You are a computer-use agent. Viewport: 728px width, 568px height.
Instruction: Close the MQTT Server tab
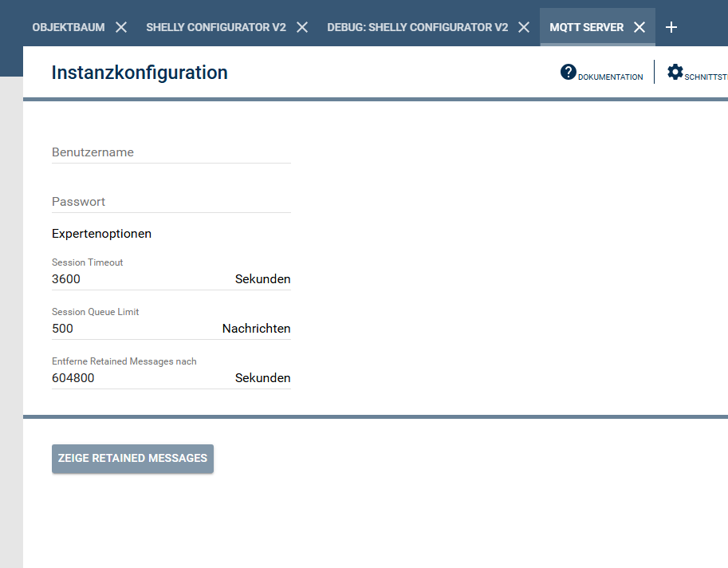click(639, 27)
